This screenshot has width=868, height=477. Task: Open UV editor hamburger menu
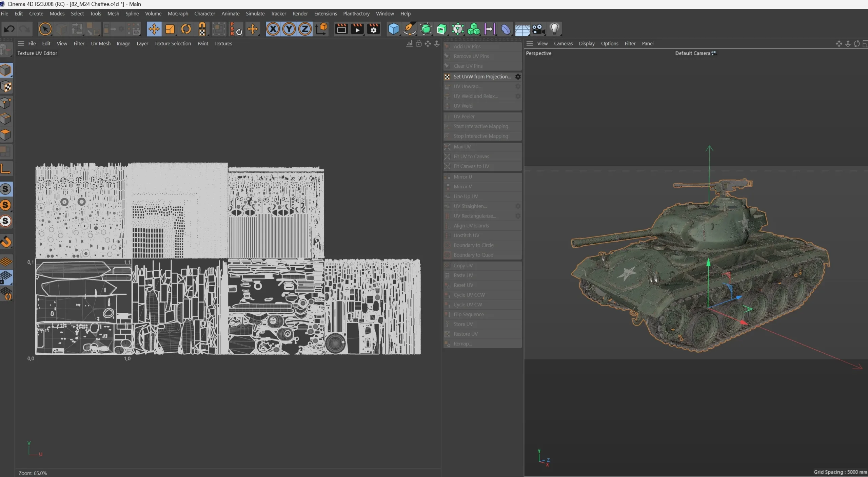pyautogui.click(x=21, y=43)
